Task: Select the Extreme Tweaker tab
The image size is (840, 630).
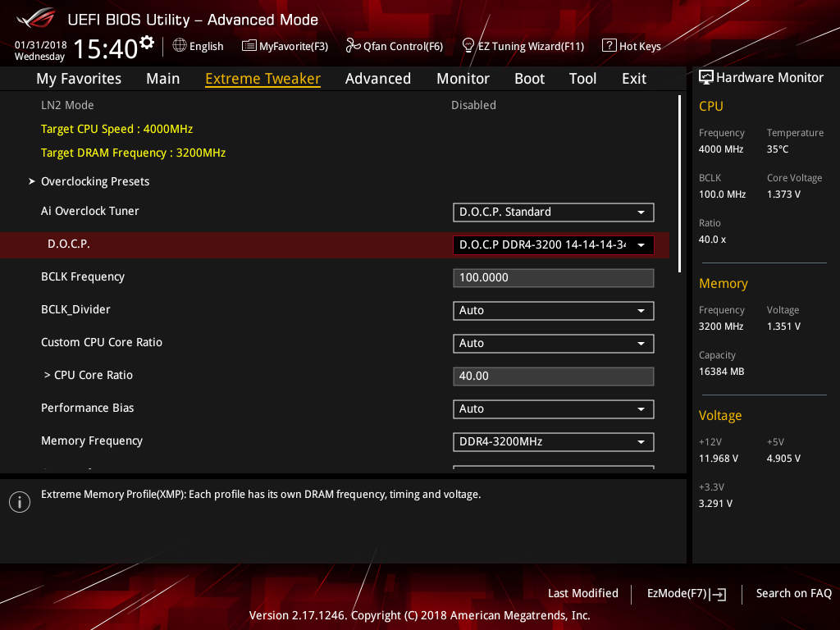Action: click(263, 79)
